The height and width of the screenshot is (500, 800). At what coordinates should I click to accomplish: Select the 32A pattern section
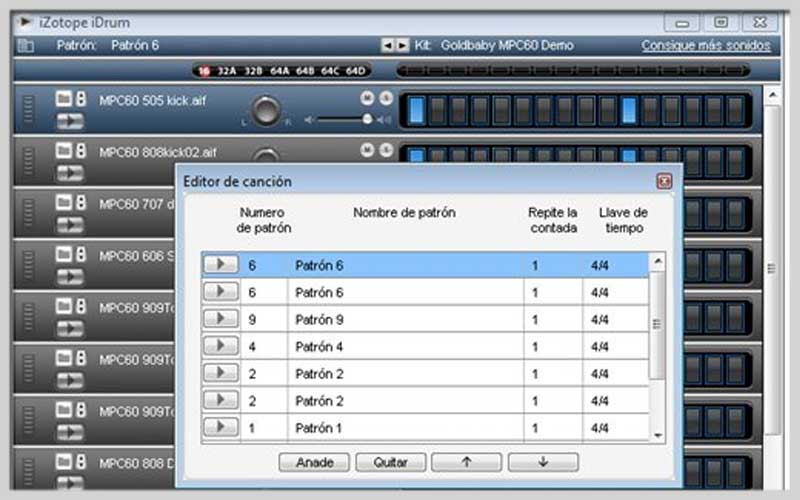(x=227, y=71)
